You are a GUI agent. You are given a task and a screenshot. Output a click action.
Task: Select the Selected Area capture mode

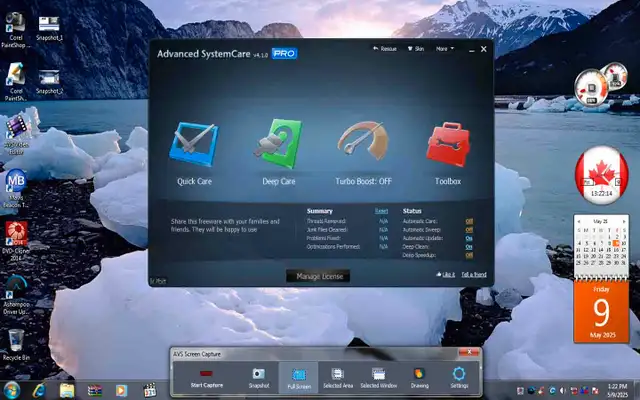(x=338, y=378)
